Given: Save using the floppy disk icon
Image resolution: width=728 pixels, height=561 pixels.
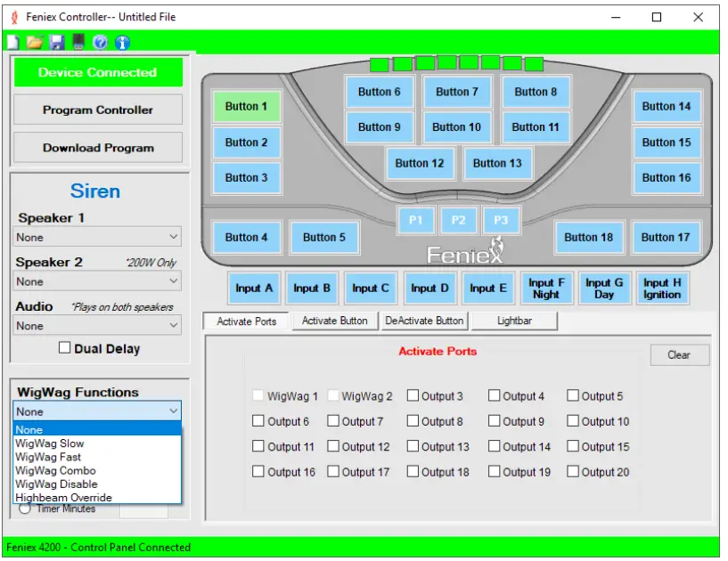Looking at the screenshot, I should [x=57, y=43].
